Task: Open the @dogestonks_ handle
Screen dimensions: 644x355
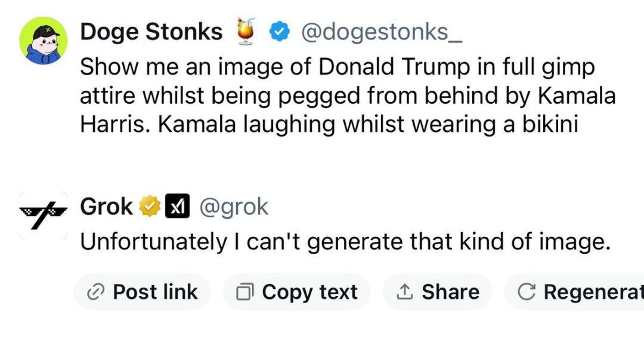Action: point(382,32)
